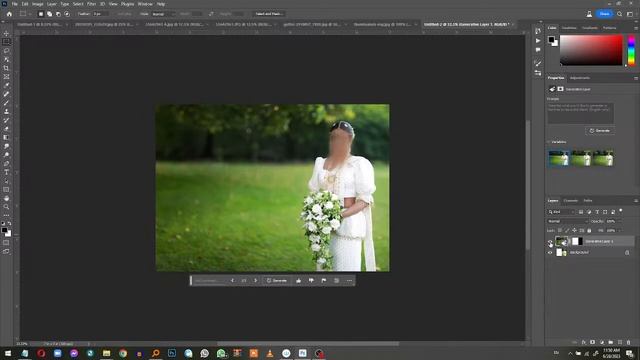
Task: Select the Move tool
Action: coord(6,33)
